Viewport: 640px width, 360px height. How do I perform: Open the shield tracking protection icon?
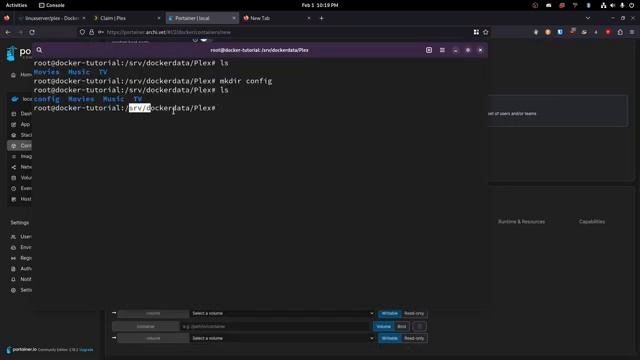click(82, 32)
